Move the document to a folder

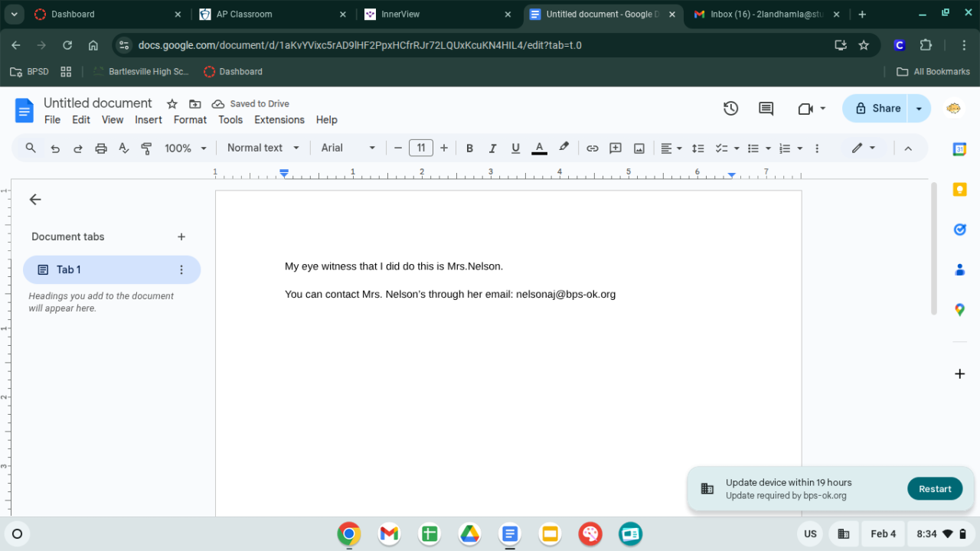(x=195, y=104)
